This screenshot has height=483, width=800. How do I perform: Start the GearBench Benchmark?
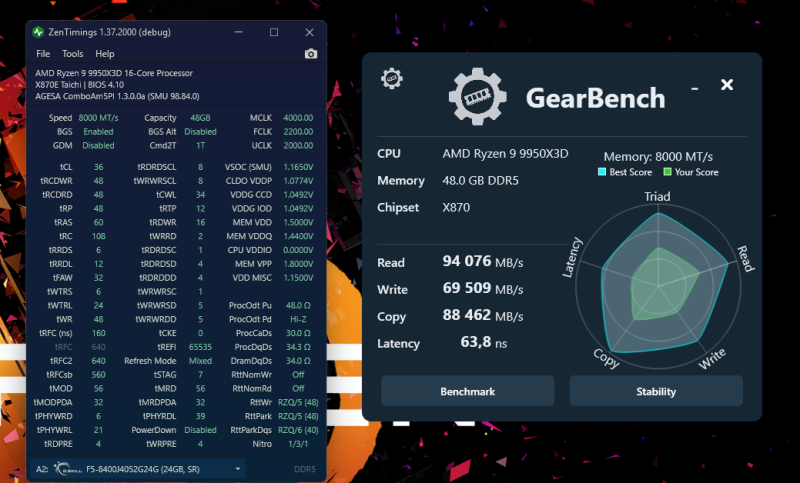click(467, 391)
